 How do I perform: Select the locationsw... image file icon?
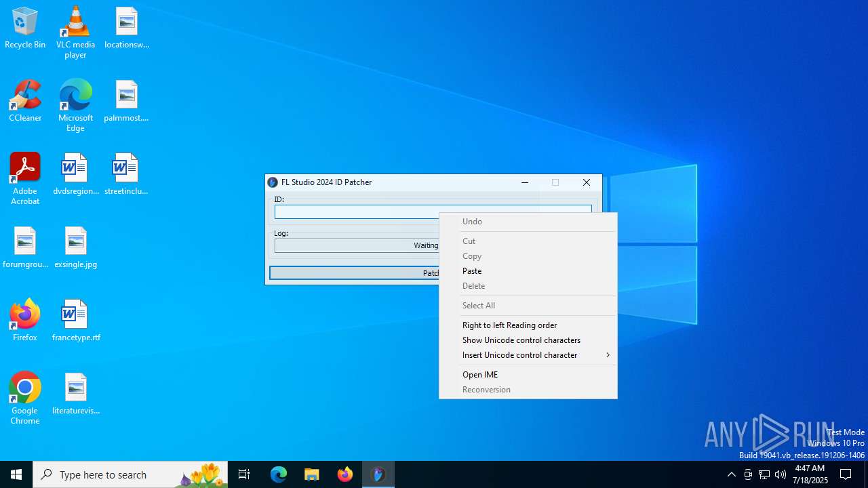tap(126, 28)
